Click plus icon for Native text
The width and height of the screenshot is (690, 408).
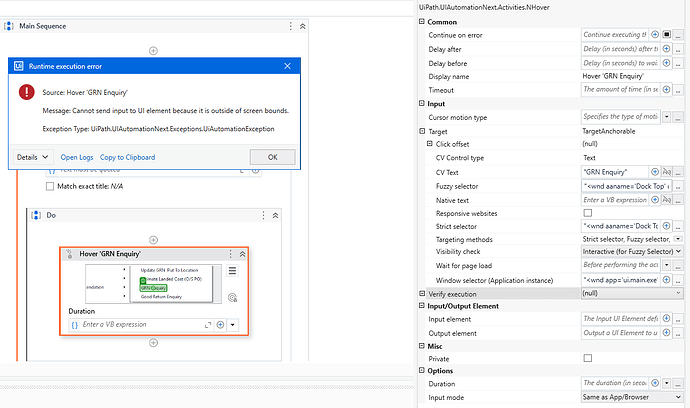pyautogui.click(x=655, y=200)
